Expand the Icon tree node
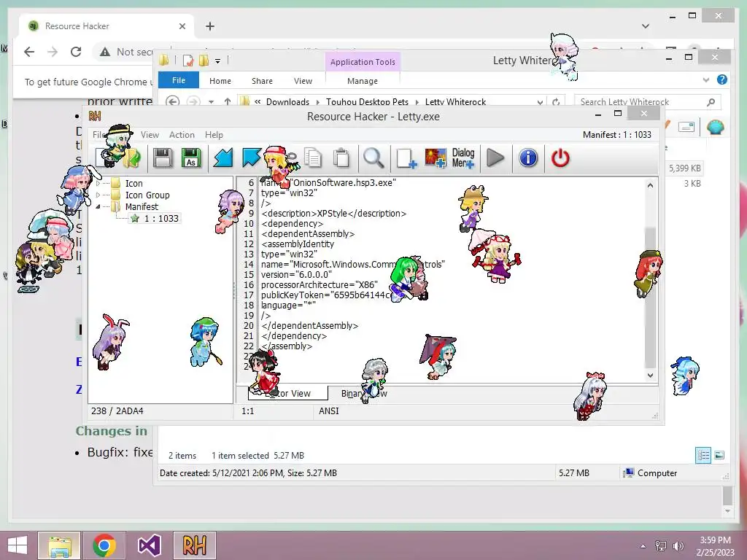 (98, 183)
